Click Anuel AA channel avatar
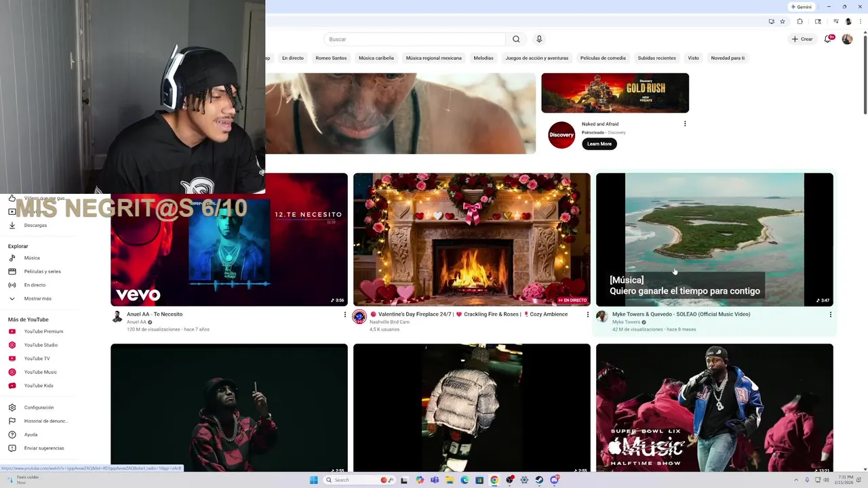Viewport: 868px width, 488px height. coord(117,317)
